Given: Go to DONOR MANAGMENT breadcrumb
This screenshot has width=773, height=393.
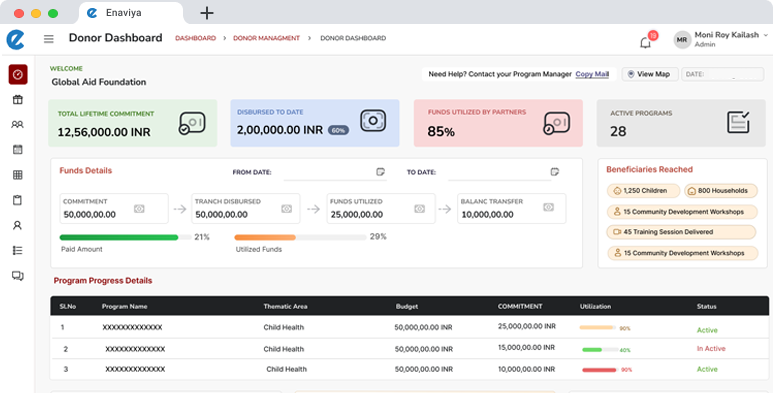Looking at the screenshot, I should [x=266, y=38].
